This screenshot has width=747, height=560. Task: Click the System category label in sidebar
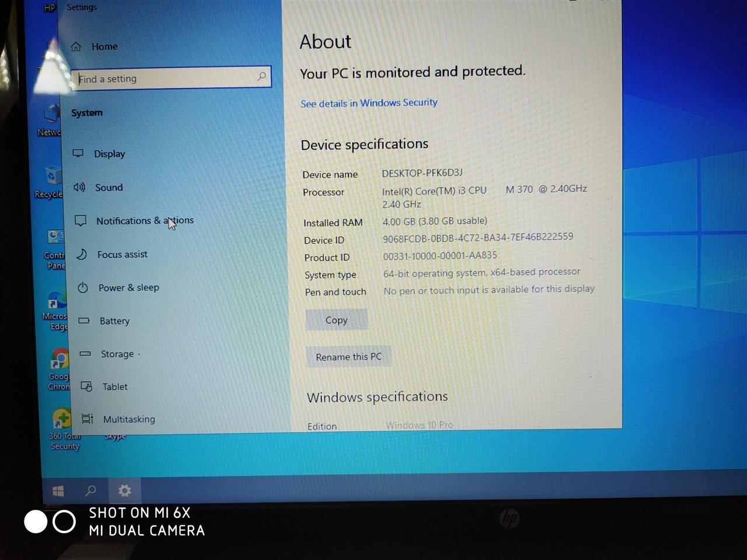(x=87, y=113)
